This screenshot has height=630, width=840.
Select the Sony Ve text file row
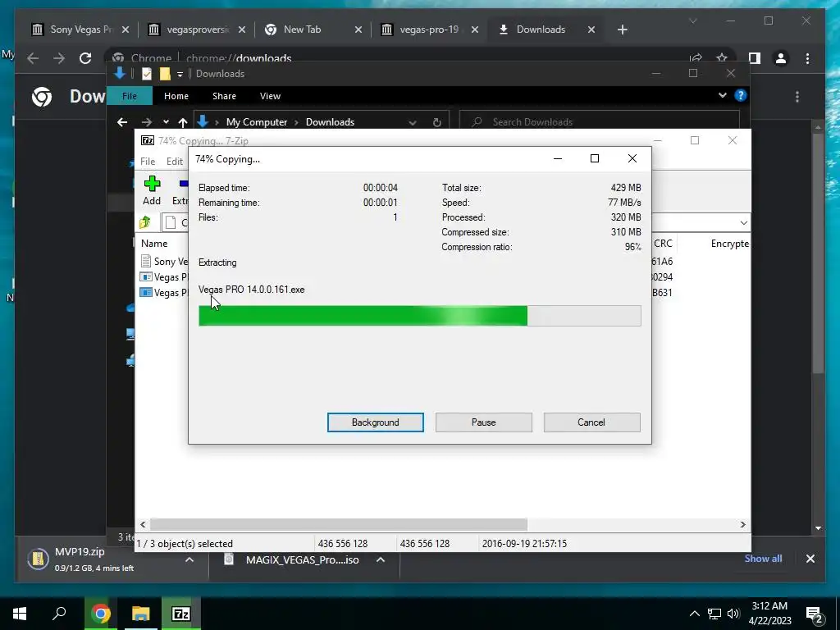(164, 262)
